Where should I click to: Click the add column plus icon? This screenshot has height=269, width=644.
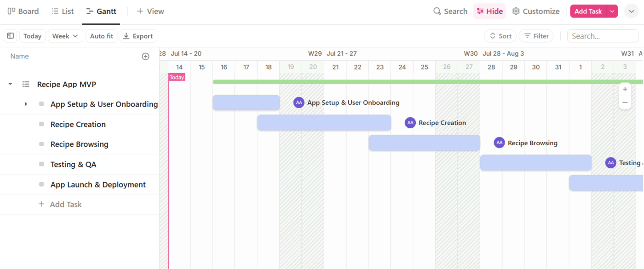145,57
